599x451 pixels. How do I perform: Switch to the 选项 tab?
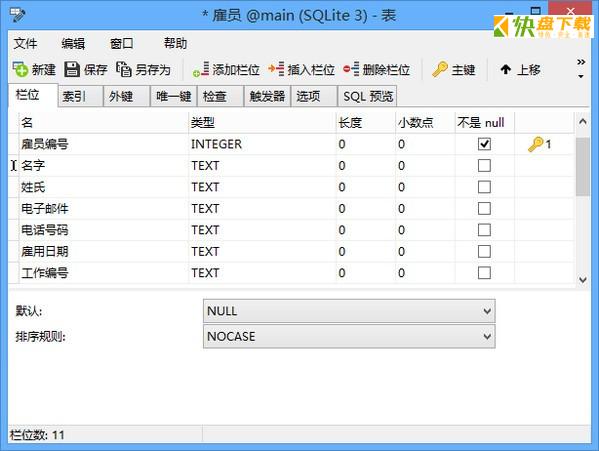(314, 96)
